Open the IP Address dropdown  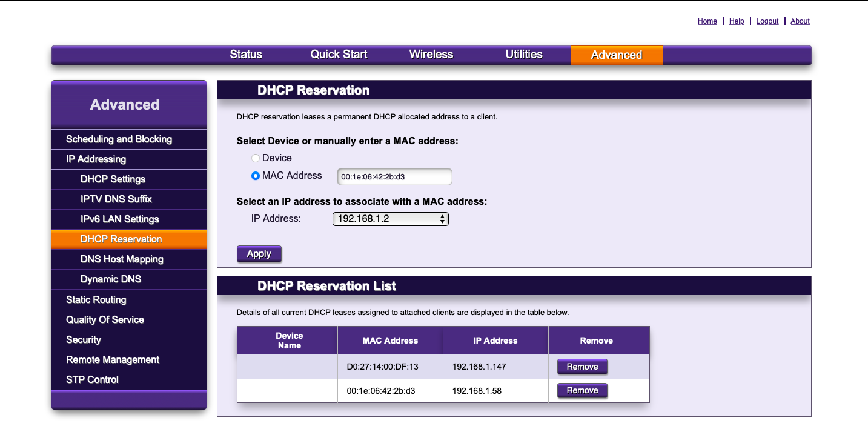(390, 219)
